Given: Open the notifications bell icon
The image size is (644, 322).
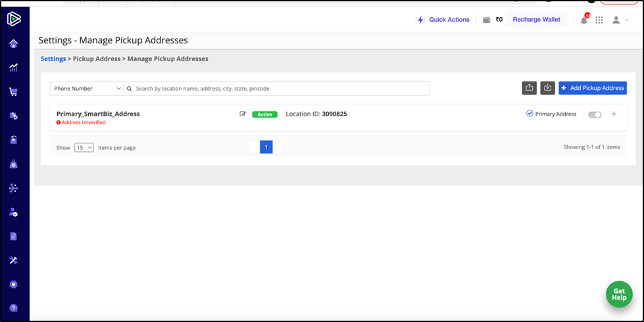Looking at the screenshot, I should click(583, 20).
